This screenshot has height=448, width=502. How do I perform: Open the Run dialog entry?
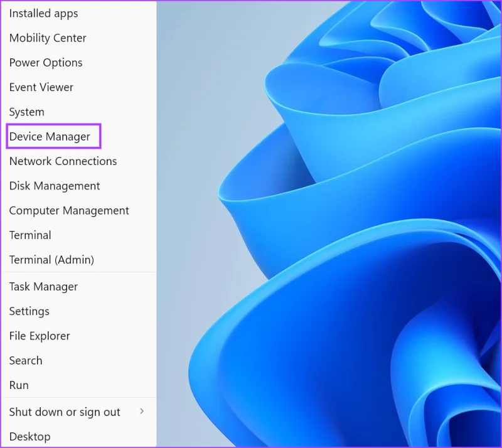[19, 385]
